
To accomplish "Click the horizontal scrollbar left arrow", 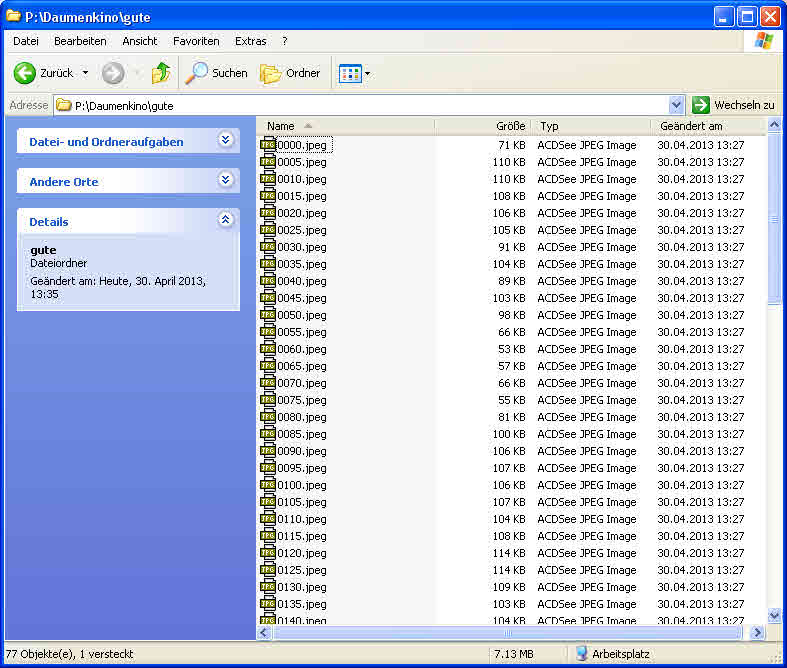I will pyautogui.click(x=265, y=632).
